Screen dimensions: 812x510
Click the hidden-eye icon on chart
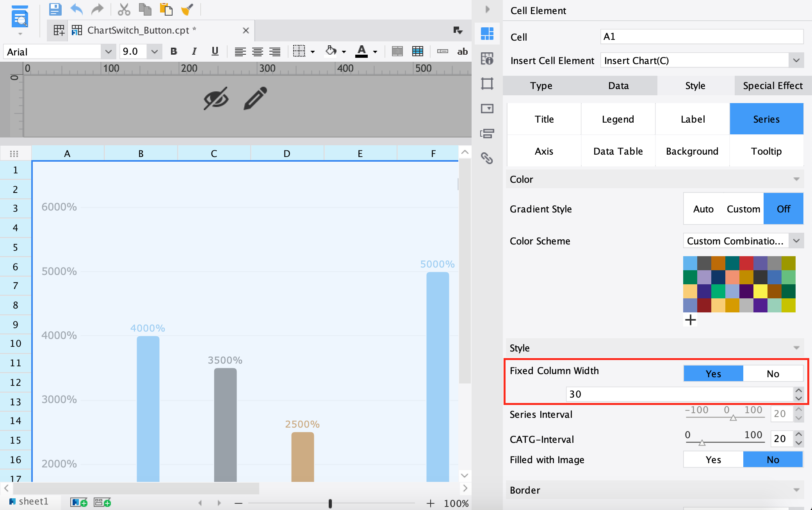(x=216, y=98)
